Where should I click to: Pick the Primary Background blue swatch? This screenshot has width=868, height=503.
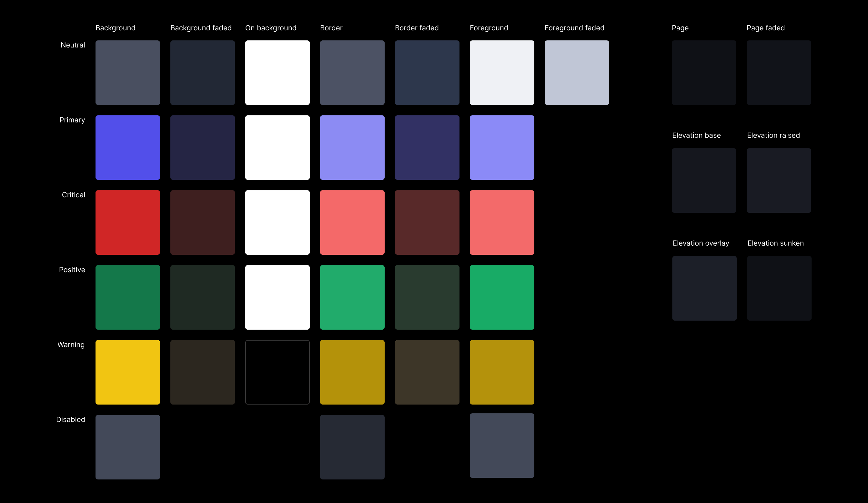pos(127,148)
